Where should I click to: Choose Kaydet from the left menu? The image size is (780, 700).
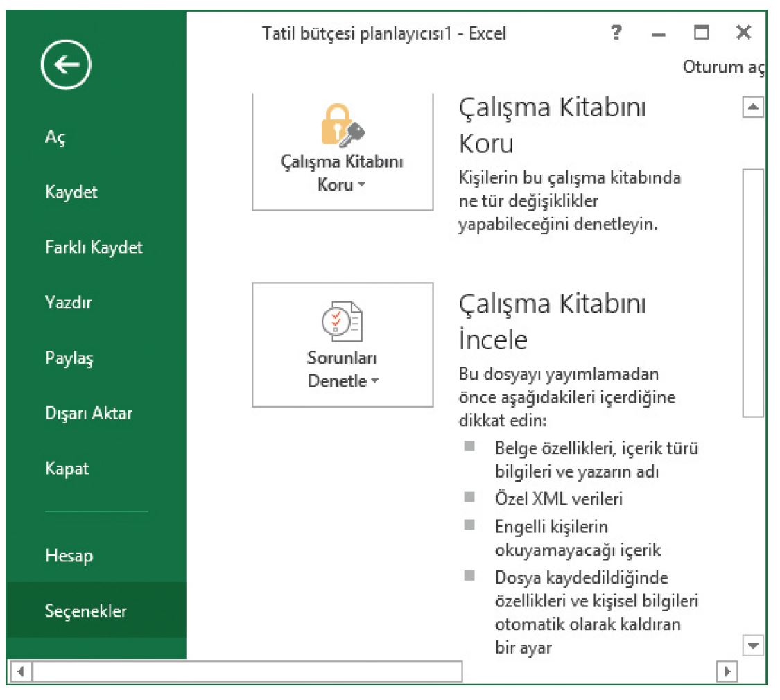(71, 192)
